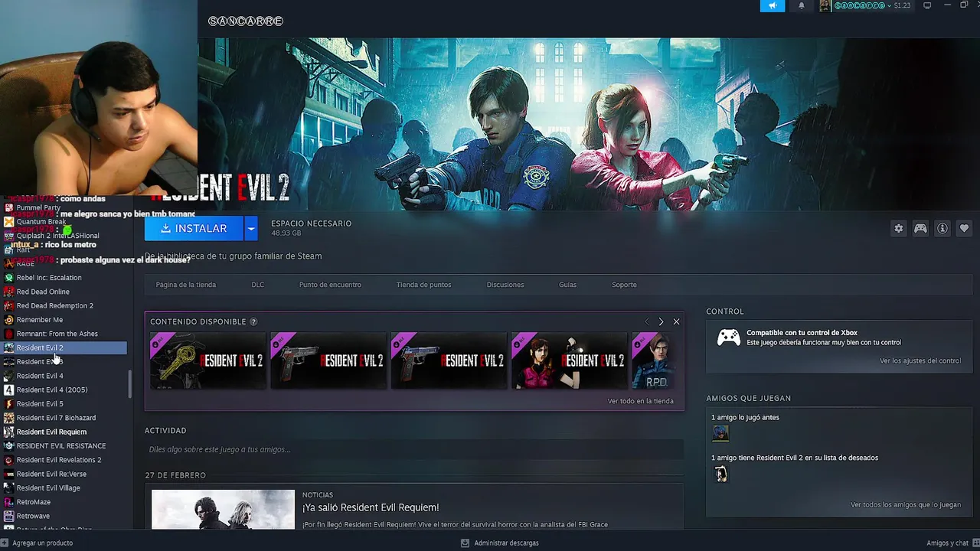Click the wallet balance $1.23
980x551 pixels.
point(902,6)
